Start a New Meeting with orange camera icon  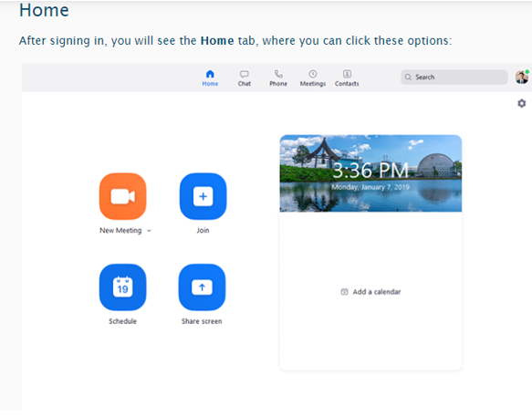coord(123,196)
